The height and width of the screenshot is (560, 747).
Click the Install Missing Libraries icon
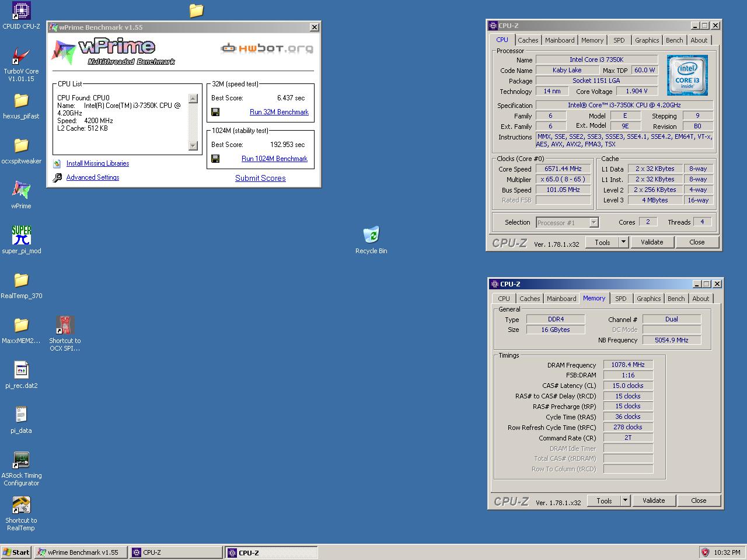coord(57,164)
